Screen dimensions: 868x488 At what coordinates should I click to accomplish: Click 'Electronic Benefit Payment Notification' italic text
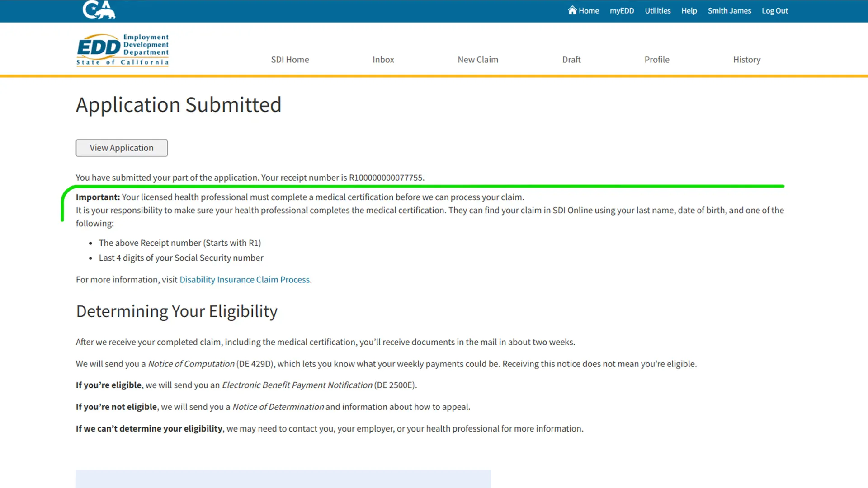(297, 385)
